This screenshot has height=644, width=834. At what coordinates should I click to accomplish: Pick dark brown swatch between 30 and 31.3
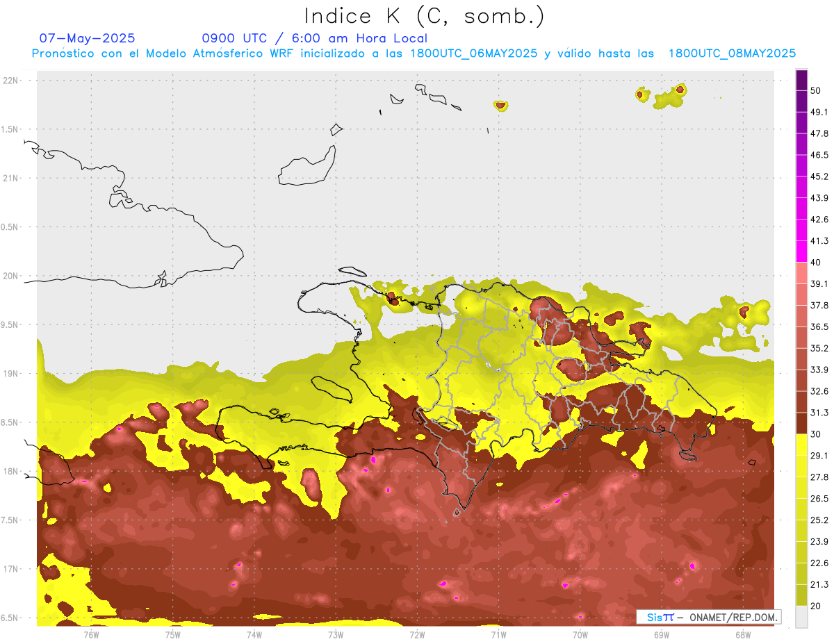pos(801,423)
